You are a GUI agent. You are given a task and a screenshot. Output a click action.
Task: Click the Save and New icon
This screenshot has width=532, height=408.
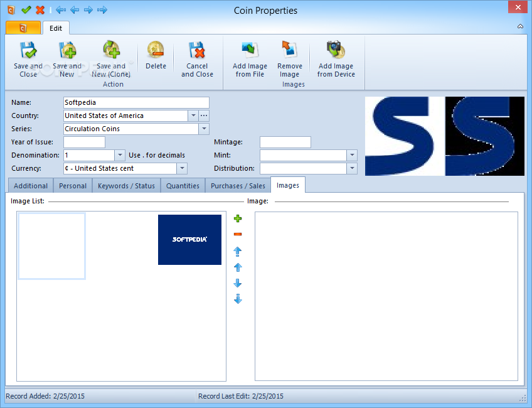pyautogui.click(x=68, y=50)
